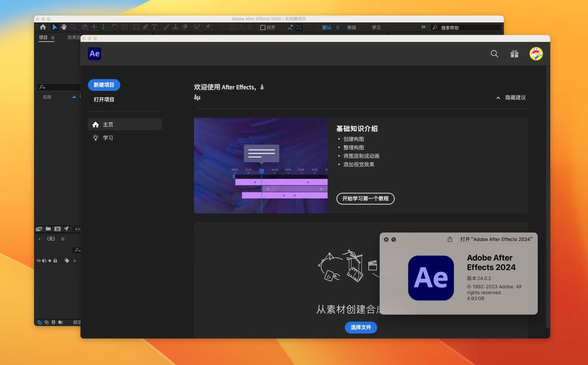Toggle the audio speaker column in the timeline

pyautogui.click(x=44, y=260)
